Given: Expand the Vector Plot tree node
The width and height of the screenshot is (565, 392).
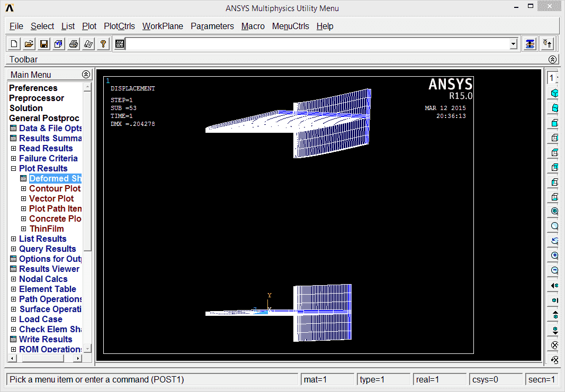Looking at the screenshot, I should [x=23, y=199].
